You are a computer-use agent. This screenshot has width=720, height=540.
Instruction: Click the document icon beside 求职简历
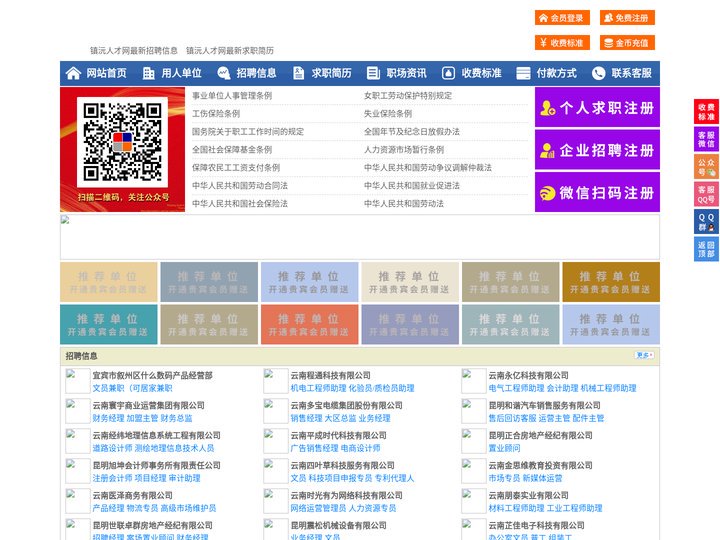[x=298, y=73]
